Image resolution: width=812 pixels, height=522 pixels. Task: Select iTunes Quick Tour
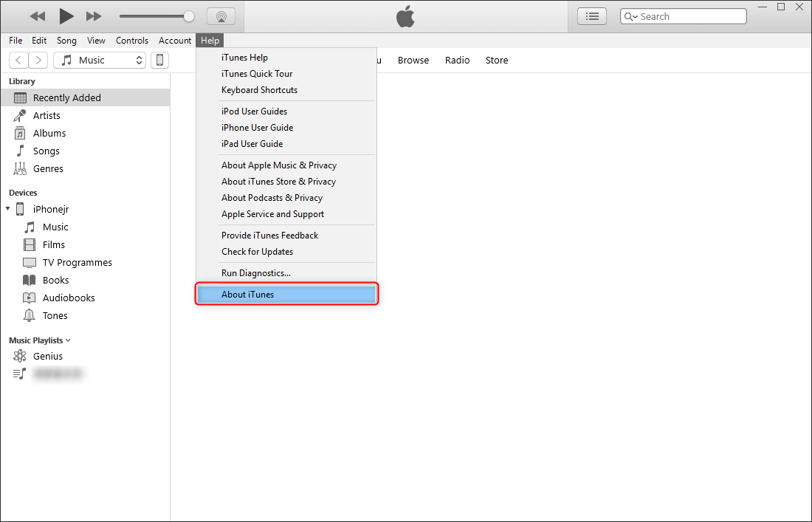tap(286, 74)
